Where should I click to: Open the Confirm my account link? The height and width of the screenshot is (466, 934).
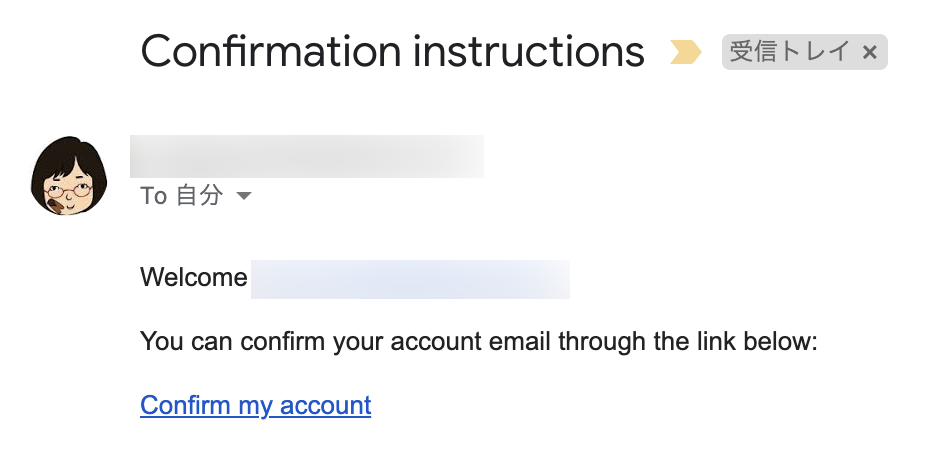pyautogui.click(x=256, y=405)
